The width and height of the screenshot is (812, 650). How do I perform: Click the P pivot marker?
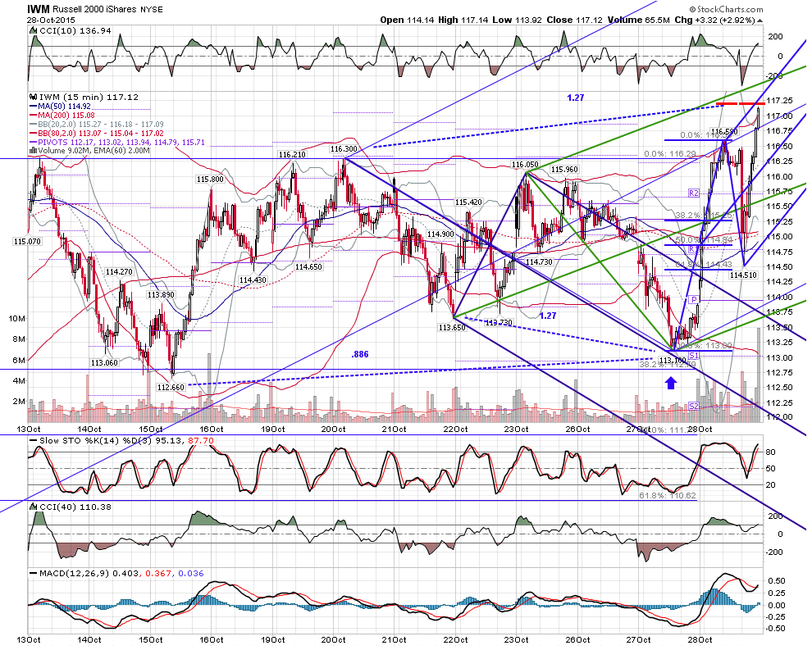point(694,300)
